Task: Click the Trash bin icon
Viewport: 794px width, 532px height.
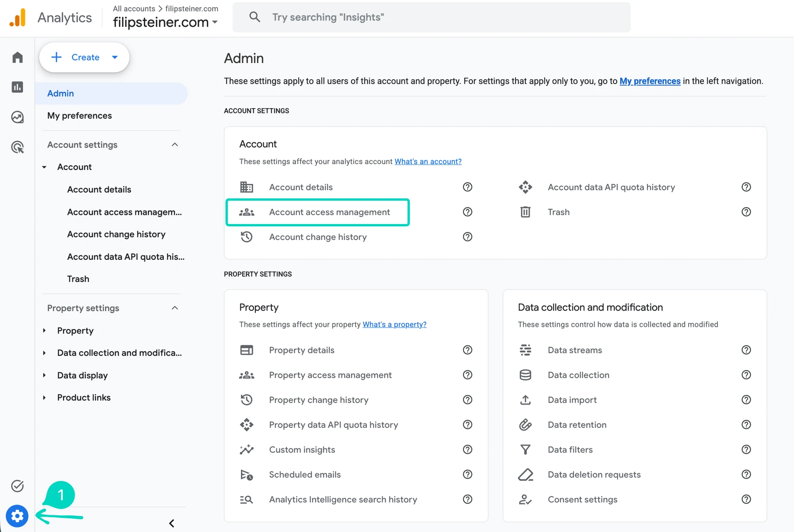Action: coord(525,212)
